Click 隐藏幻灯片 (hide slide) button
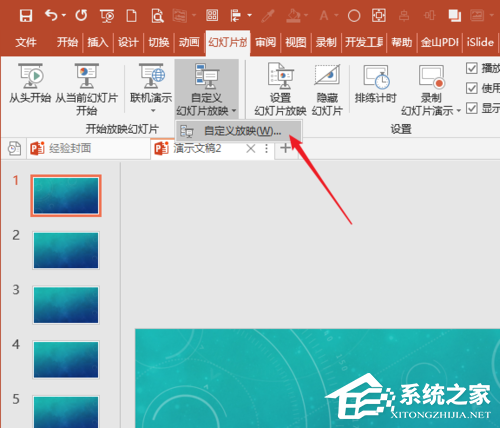The height and width of the screenshot is (428, 500). pyautogui.click(x=327, y=89)
